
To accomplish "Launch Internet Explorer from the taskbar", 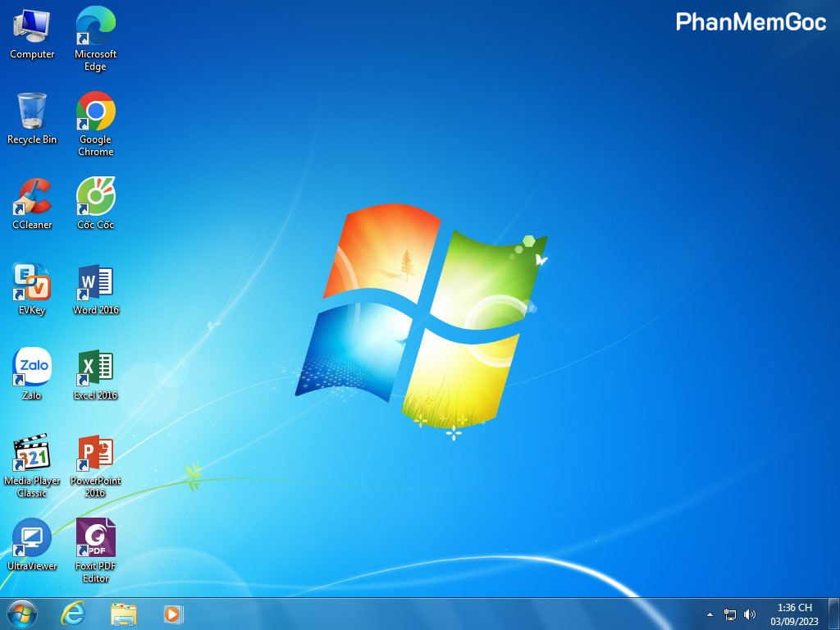I will [x=74, y=614].
